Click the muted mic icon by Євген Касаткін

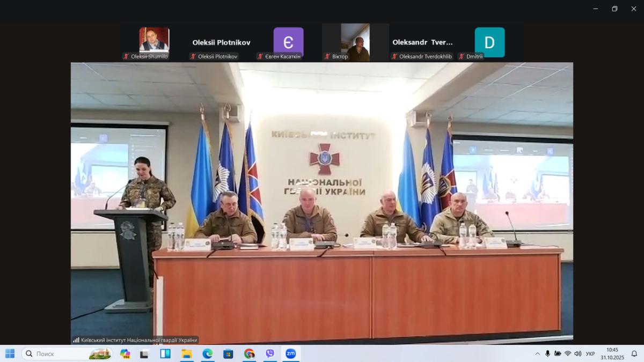point(260,56)
